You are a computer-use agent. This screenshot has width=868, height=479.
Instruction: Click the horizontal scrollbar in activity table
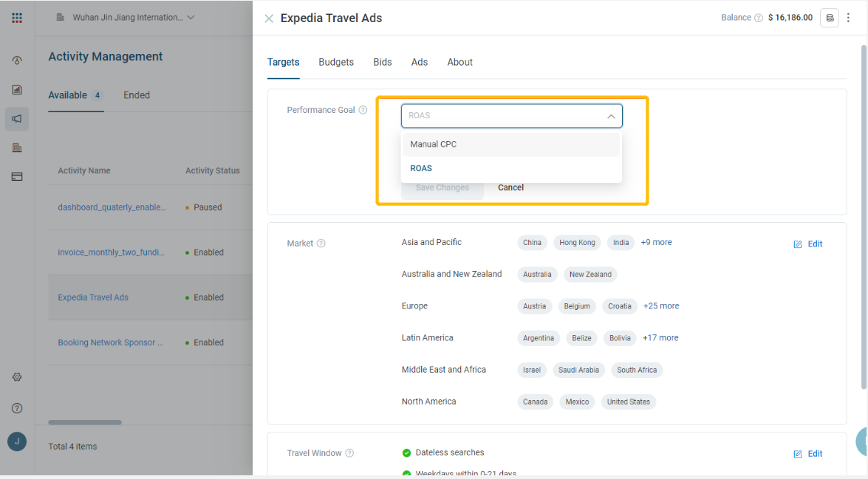click(85, 423)
